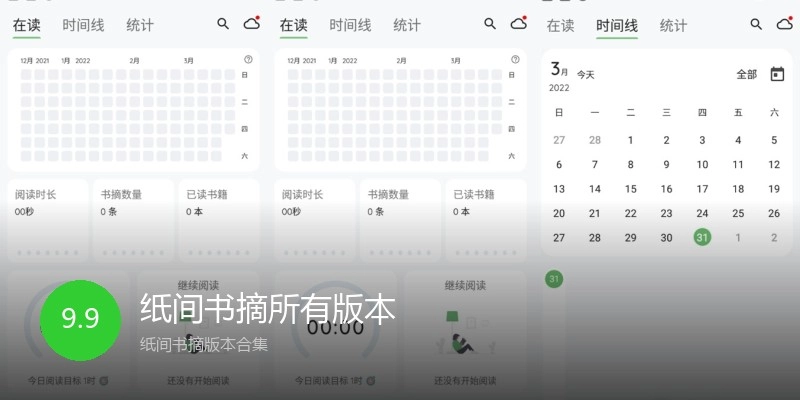
Task: Select date 10 in the calendar
Action: click(703, 164)
